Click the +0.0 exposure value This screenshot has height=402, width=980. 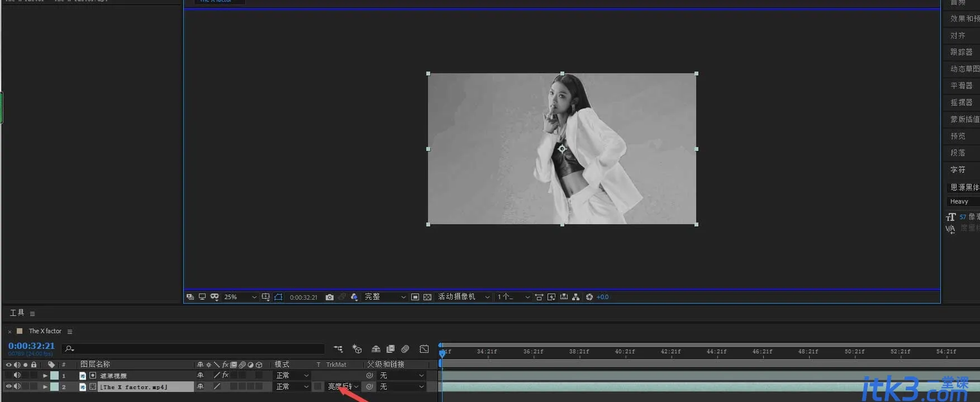(x=603, y=297)
